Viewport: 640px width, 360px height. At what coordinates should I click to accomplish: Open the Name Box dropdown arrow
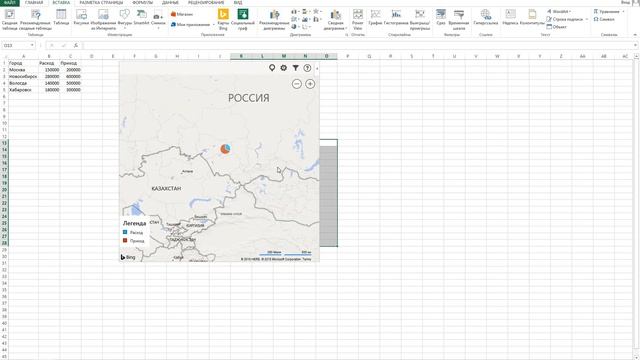coord(32,45)
